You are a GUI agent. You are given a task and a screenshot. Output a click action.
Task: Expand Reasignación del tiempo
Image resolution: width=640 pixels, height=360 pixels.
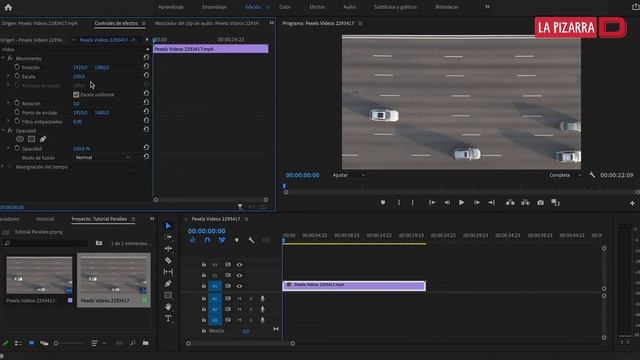pos(3,167)
